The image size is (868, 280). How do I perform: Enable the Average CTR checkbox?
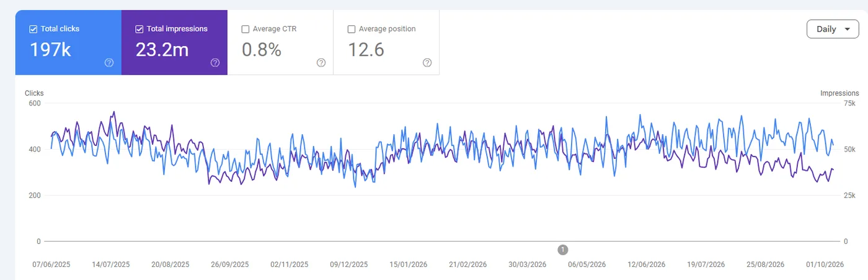tap(246, 29)
